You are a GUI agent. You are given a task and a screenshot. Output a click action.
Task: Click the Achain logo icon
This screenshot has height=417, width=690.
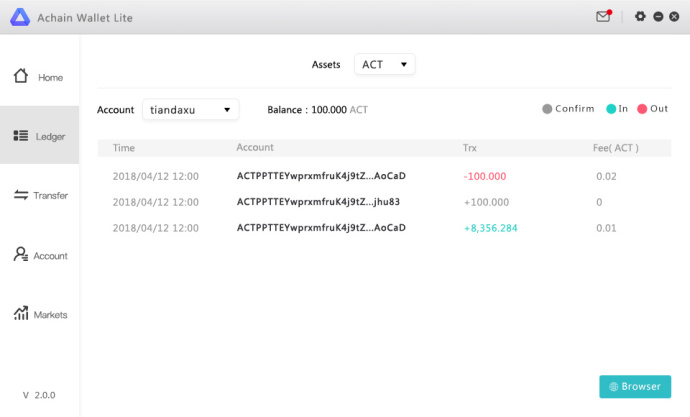point(20,17)
